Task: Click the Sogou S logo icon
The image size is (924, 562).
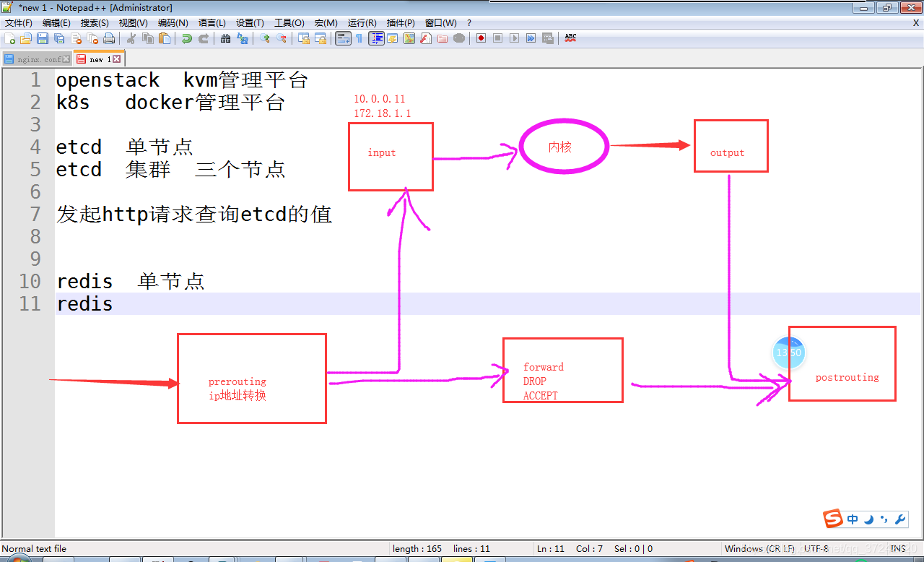Action: coord(834,519)
